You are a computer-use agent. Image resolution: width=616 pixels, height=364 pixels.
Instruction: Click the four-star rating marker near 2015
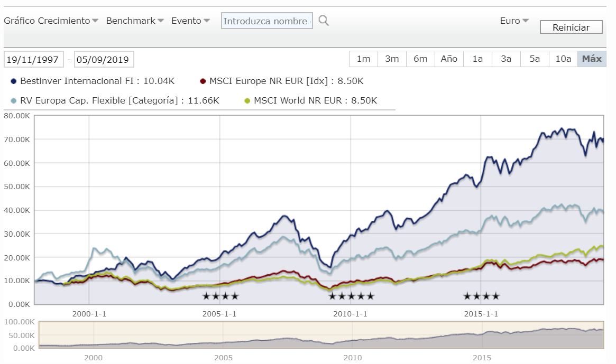[481, 296]
